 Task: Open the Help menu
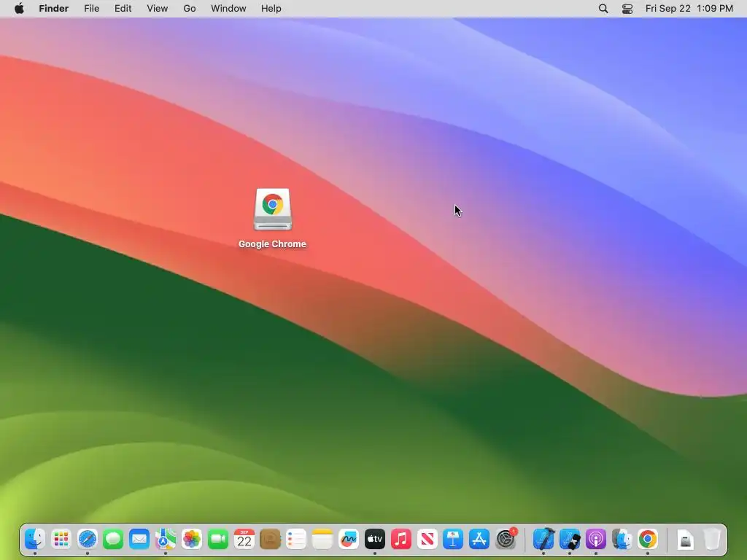271,9
